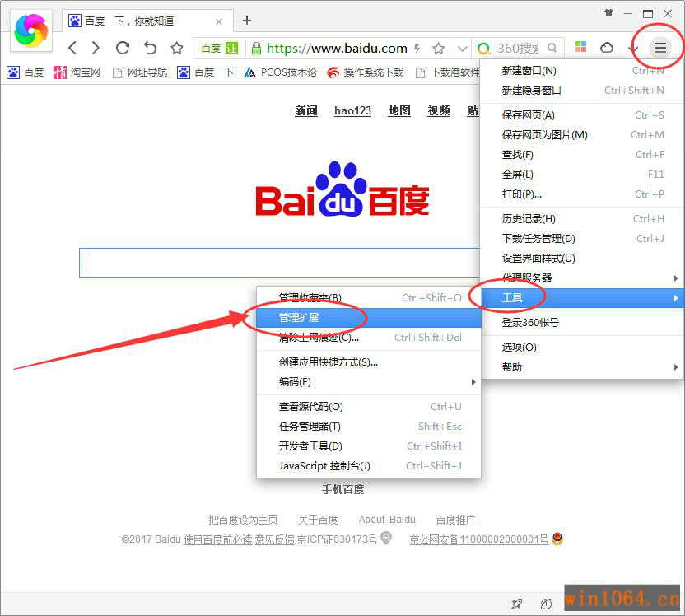Click the green padlock security icon
Image resolution: width=685 pixels, height=616 pixels.
click(x=256, y=48)
